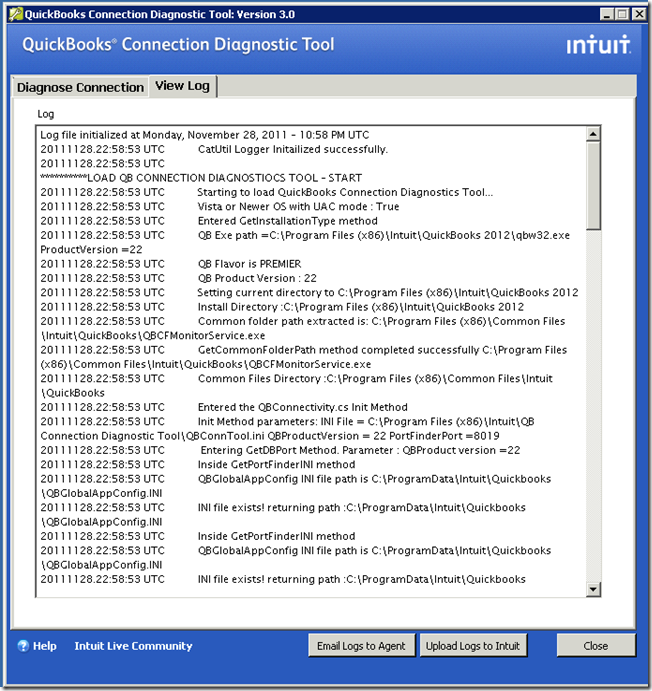The height and width of the screenshot is (691, 652).
Task: Click the Upload Logs to Intuit button
Action: (x=473, y=646)
